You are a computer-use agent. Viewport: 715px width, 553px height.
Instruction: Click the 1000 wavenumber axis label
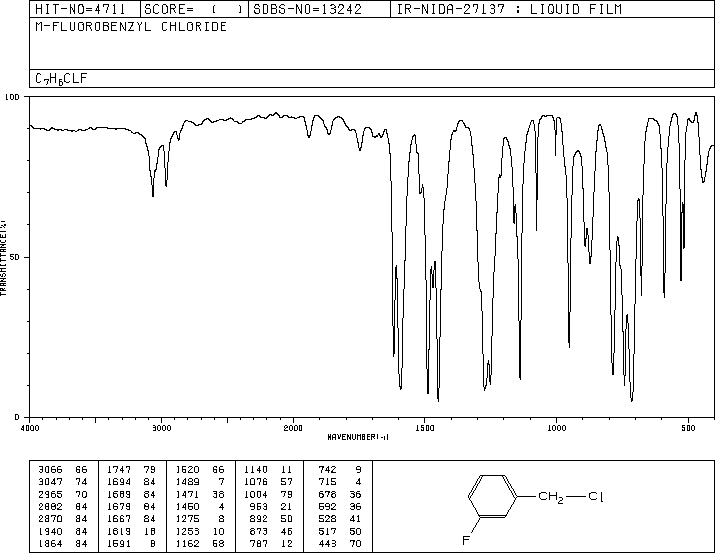(x=556, y=428)
